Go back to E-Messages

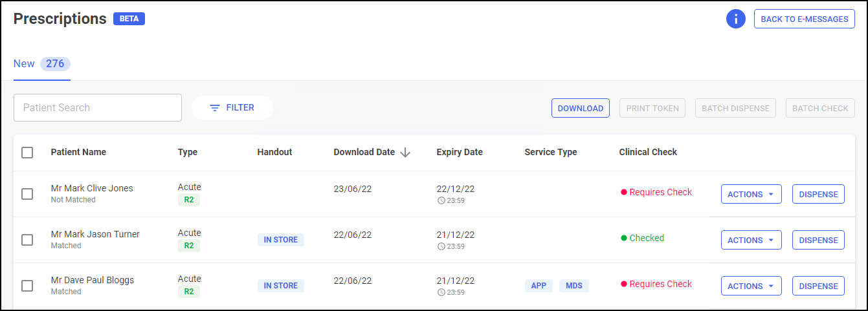pyautogui.click(x=804, y=19)
